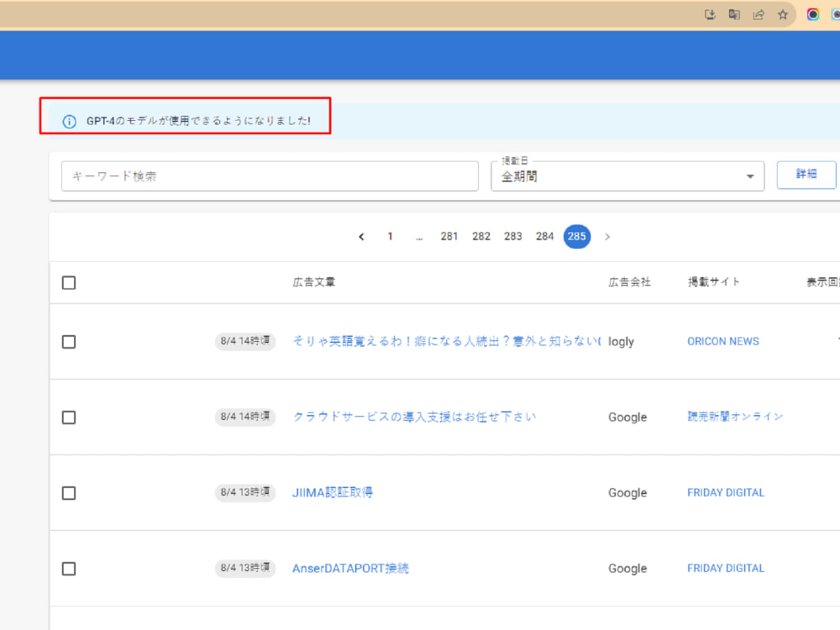Open the ORICON NEWS site link
The height and width of the screenshot is (630, 840).
pyautogui.click(x=723, y=341)
